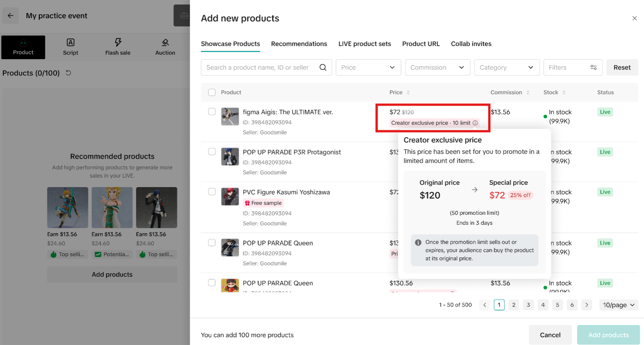Open the Auction gavel icon

[x=165, y=42]
